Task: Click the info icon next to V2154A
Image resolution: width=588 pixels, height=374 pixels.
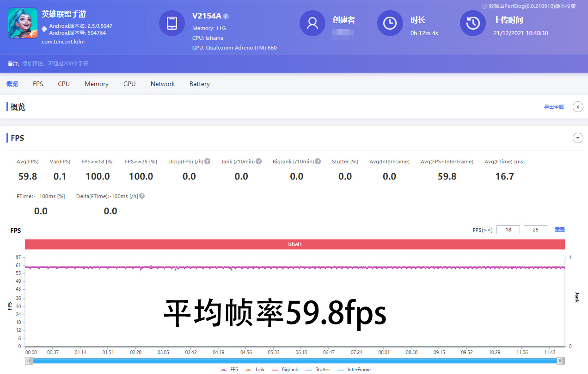Action: [226, 15]
